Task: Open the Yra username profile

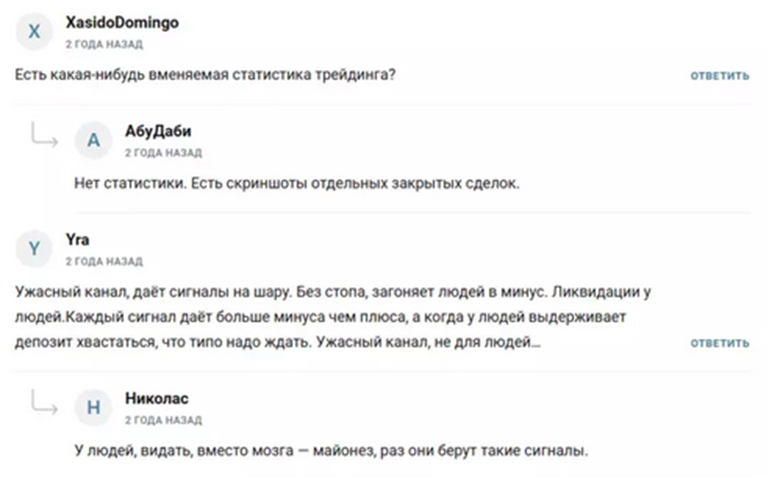Action: tap(77, 240)
